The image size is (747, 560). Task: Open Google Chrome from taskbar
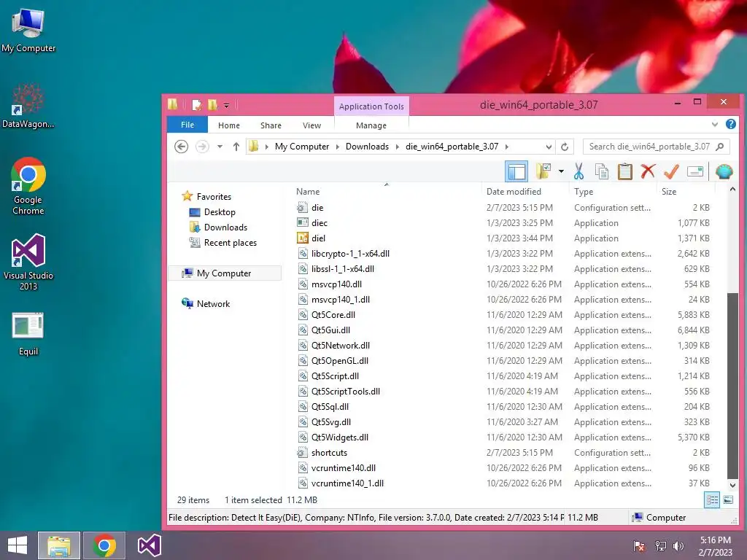104,545
